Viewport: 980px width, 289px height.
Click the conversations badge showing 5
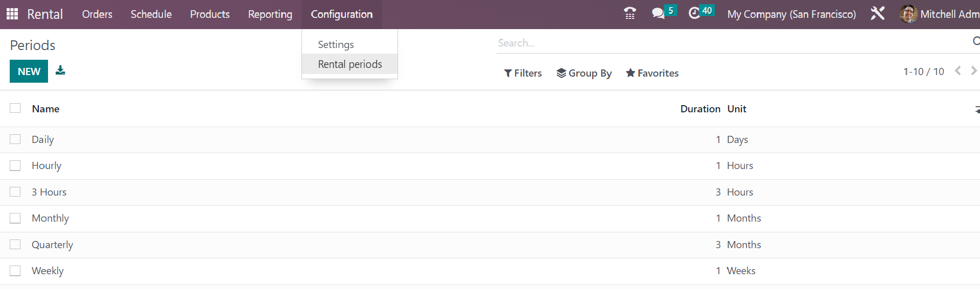pyautogui.click(x=670, y=10)
